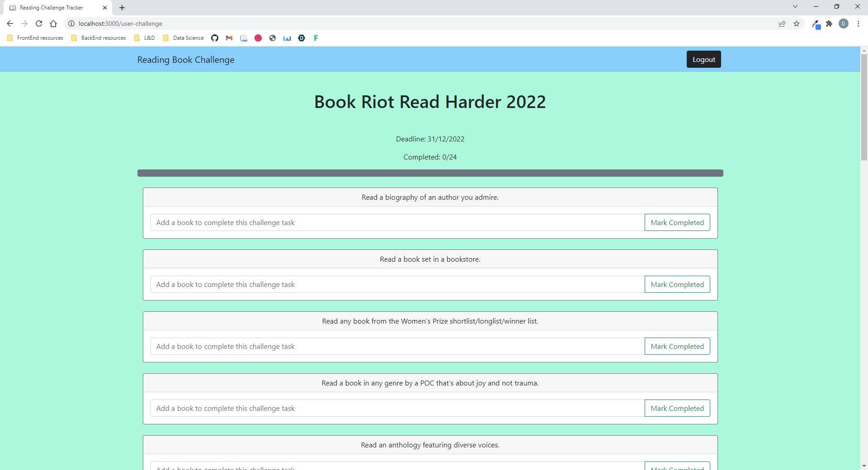Click the address bar URL
Image resolution: width=868 pixels, height=470 pixels.
(x=120, y=23)
